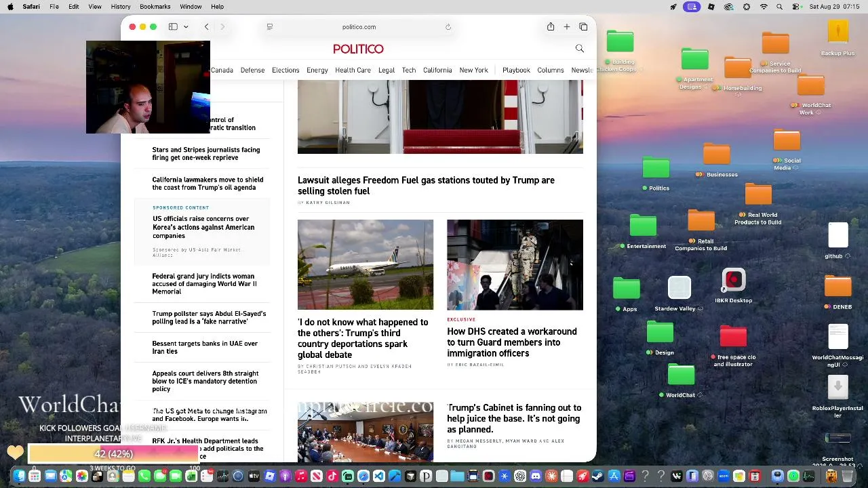Viewport: 868px width, 488px height.
Task: Open the Politico search magnifier icon
Action: click(580, 48)
